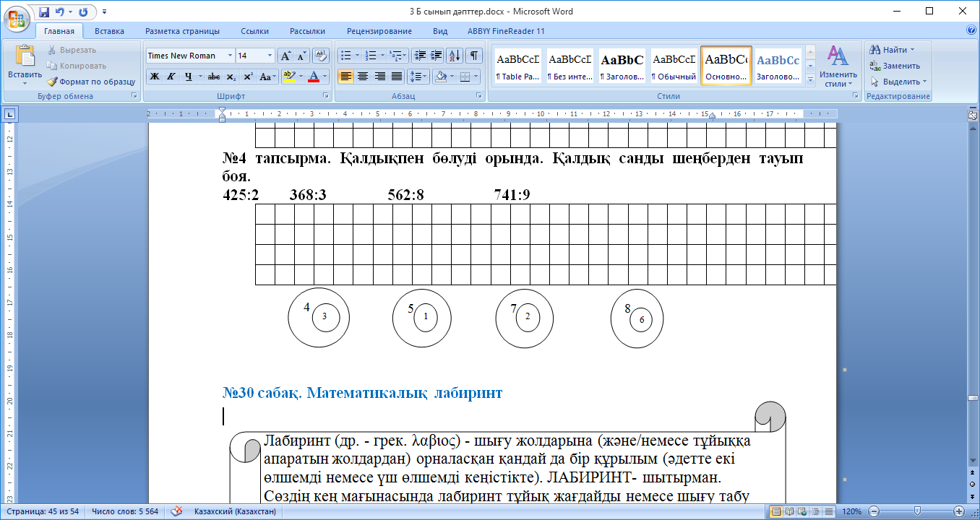
Task: Click the Clear Formatting icon
Action: (x=321, y=56)
